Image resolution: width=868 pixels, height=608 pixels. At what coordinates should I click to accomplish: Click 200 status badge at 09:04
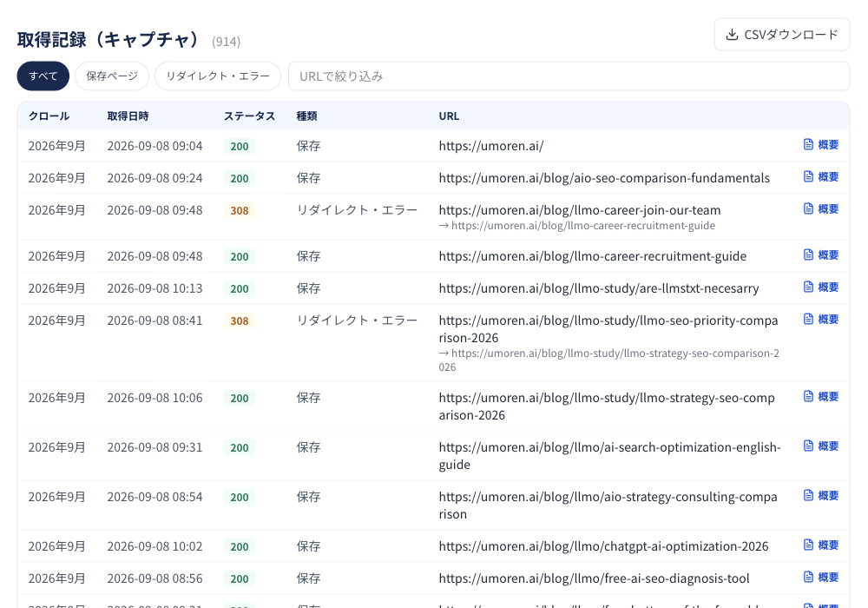point(240,146)
